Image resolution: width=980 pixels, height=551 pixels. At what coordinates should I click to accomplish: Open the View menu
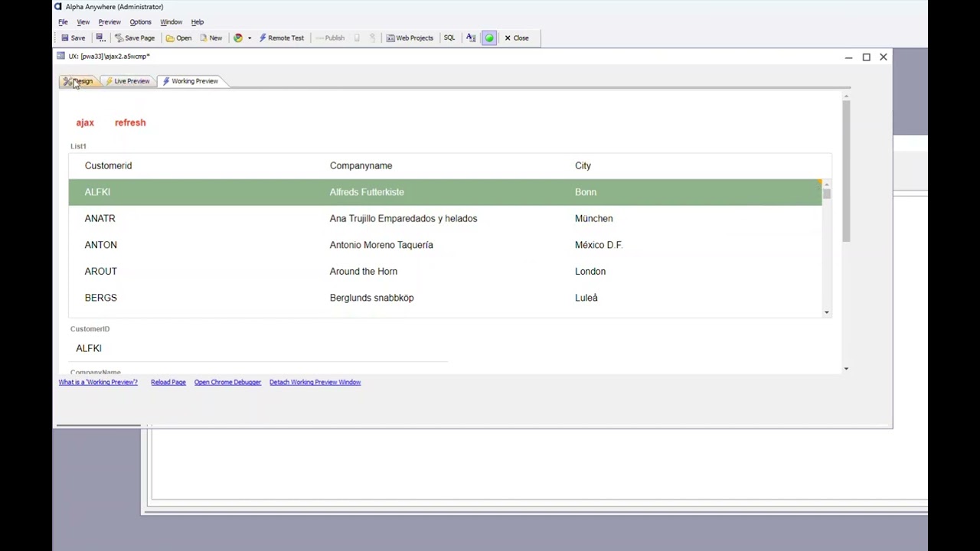83,22
